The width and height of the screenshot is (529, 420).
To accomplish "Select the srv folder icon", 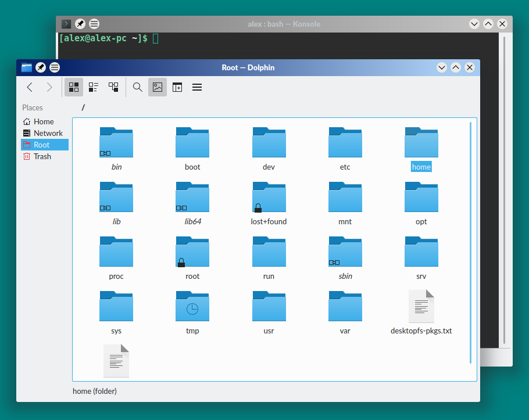I will point(421,252).
